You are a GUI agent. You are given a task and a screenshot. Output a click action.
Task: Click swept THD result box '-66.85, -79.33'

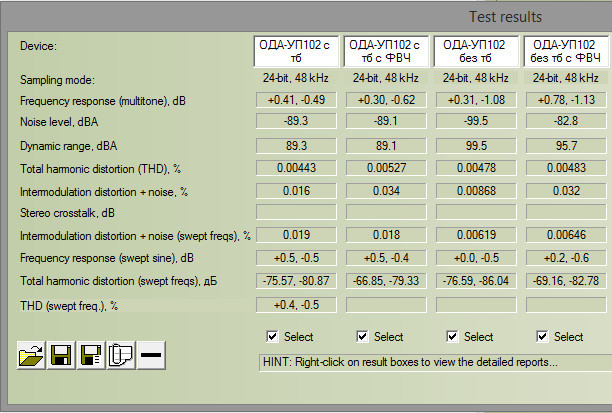point(386,281)
